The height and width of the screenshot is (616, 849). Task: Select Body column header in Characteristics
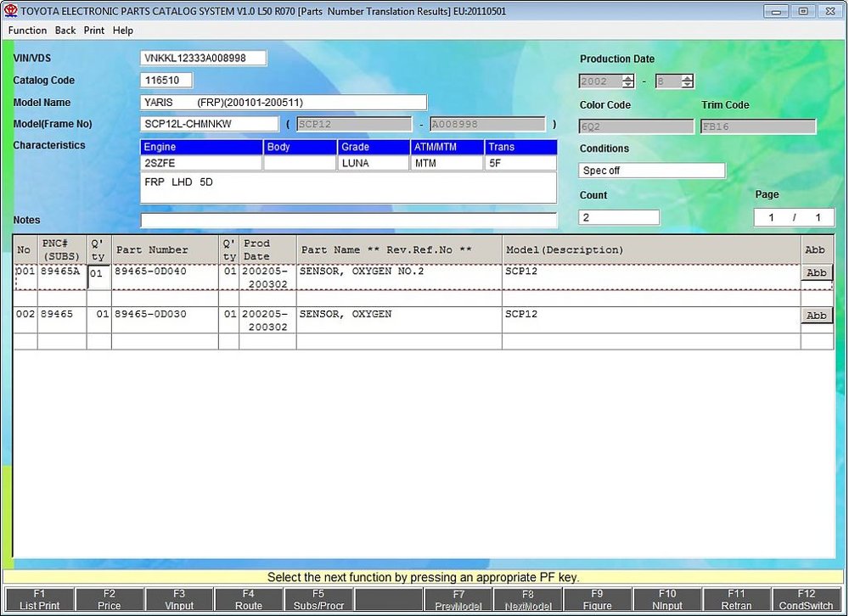pos(300,147)
